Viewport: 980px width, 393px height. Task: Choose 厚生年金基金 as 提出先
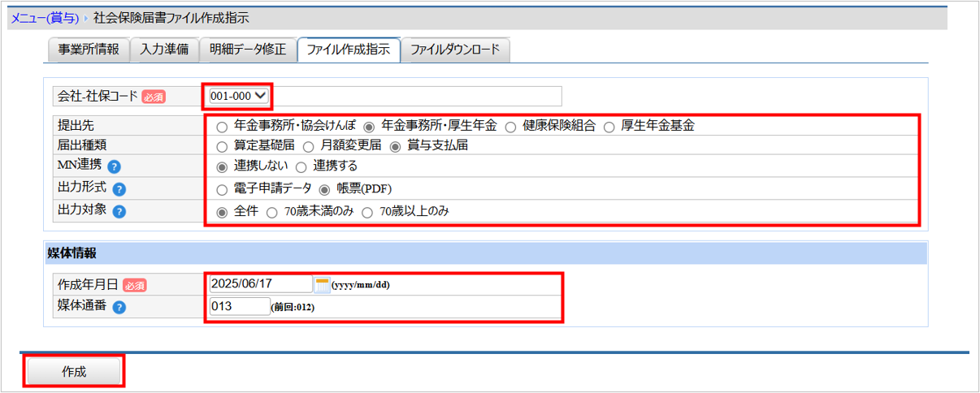609,127
